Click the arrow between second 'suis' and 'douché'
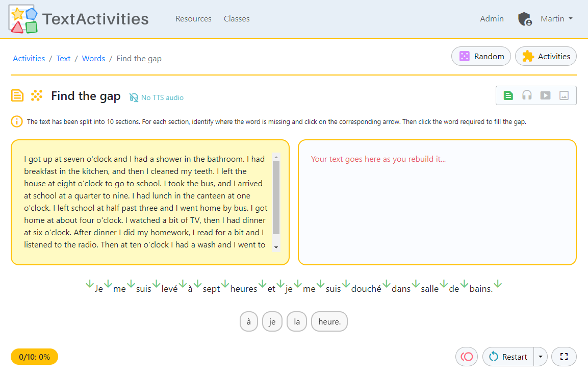The image size is (588, 375). coord(346,284)
